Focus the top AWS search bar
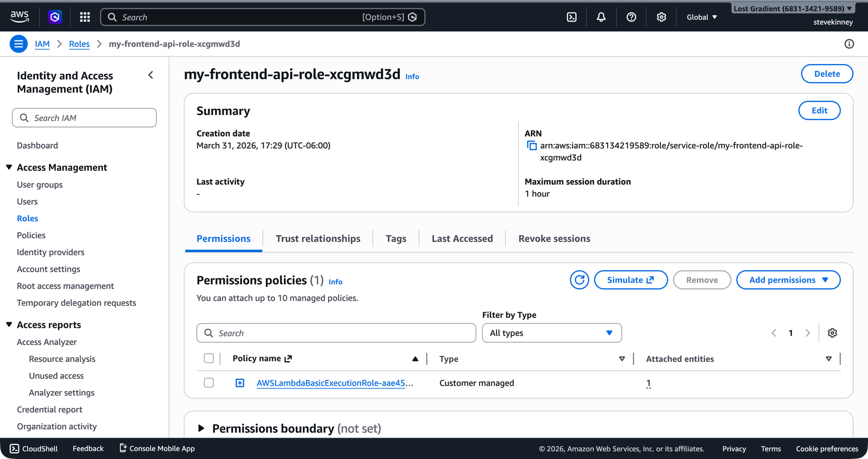This screenshot has width=868, height=459. click(263, 17)
